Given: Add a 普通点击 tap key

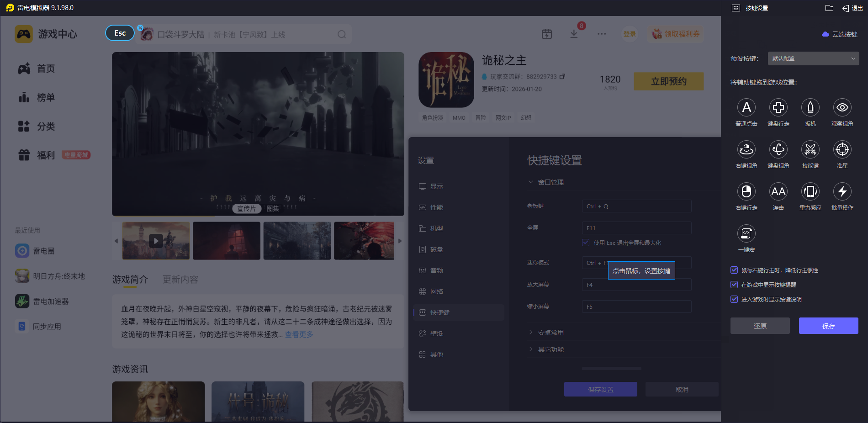Looking at the screenshot, I should (746, 107).
